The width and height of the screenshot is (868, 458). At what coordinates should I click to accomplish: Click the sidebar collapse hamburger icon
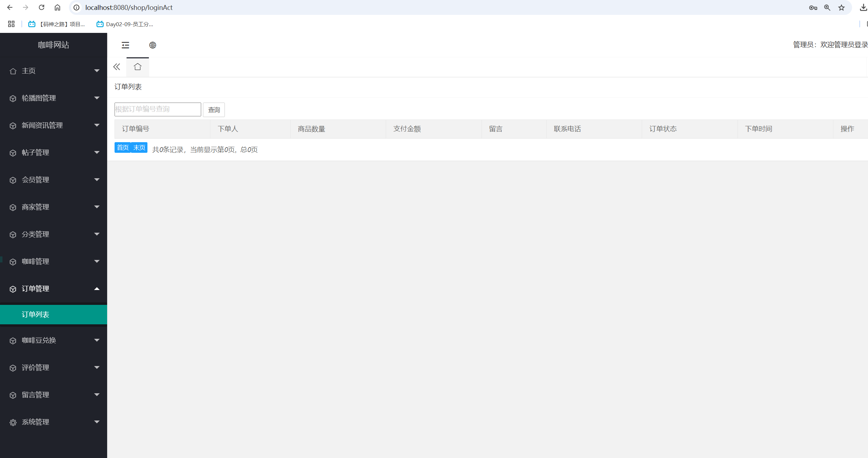125,45
